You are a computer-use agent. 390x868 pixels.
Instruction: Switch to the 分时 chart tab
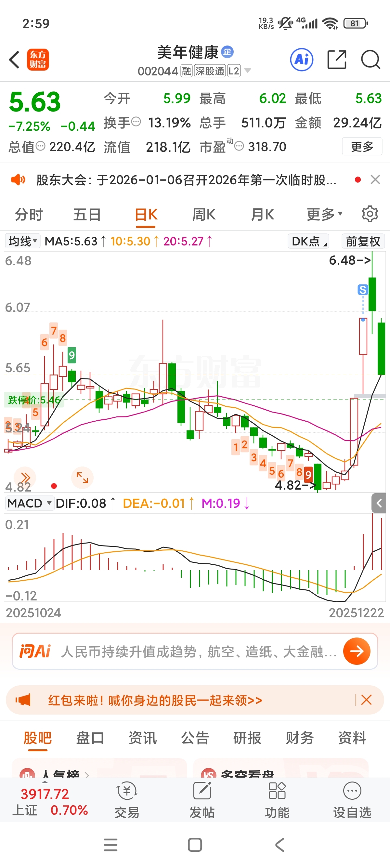tap(29, 215)
